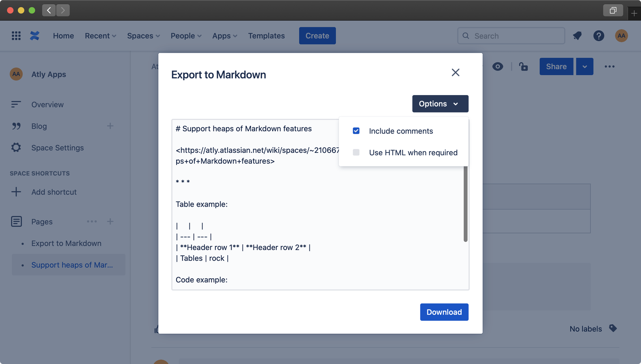Click the Search input field
The height and width of the screenshot is (364, 641).
pos(511,36)
